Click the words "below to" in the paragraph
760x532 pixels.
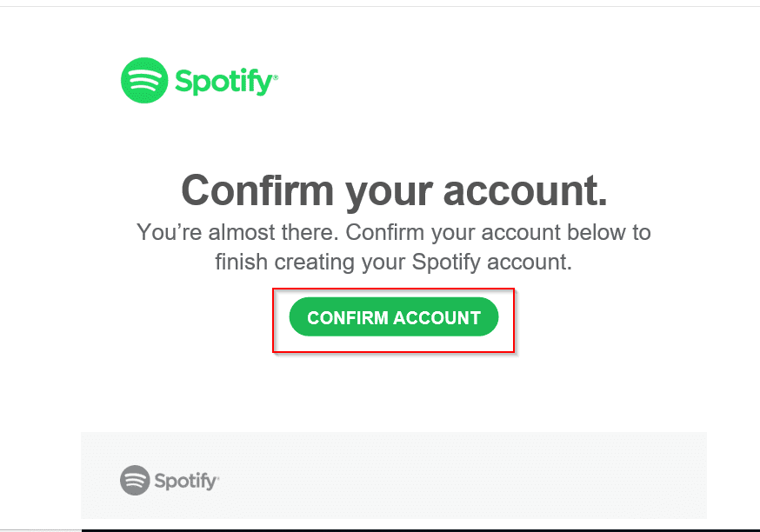point(609,232)
